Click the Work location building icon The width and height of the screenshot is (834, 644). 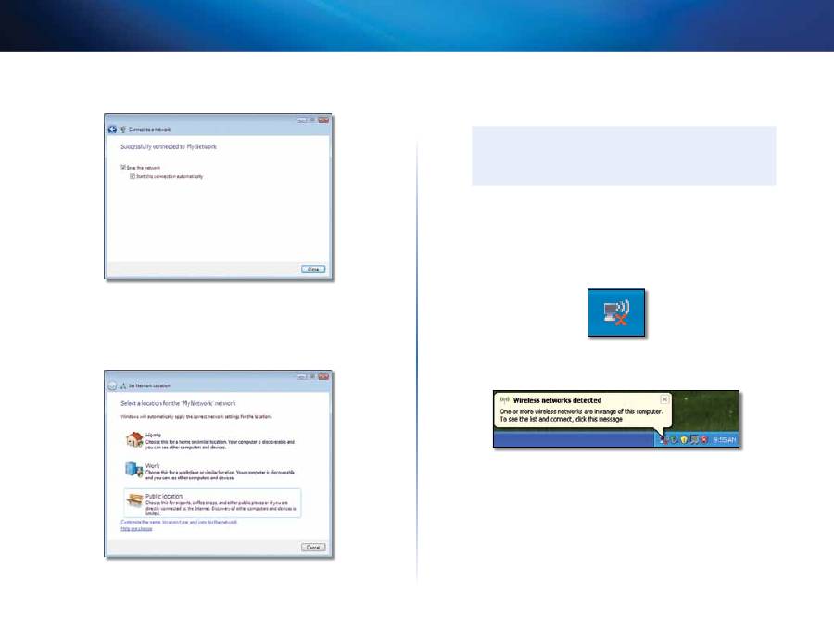[134, 471]
